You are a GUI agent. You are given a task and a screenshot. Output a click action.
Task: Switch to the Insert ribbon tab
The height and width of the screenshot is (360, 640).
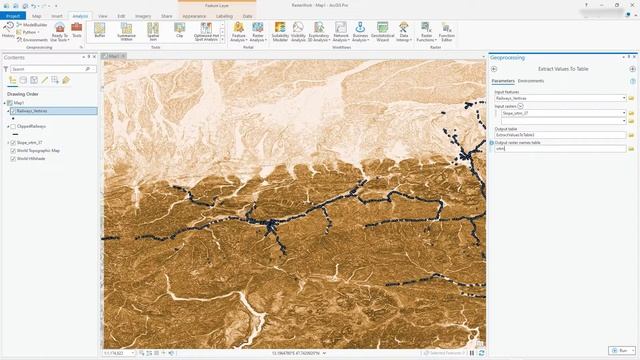57,16
